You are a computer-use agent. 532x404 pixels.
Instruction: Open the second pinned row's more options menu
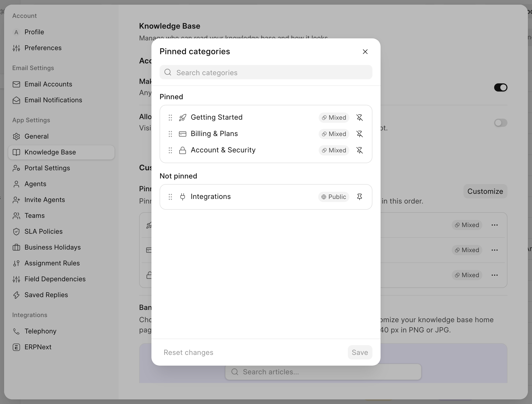tap(495, 250)
